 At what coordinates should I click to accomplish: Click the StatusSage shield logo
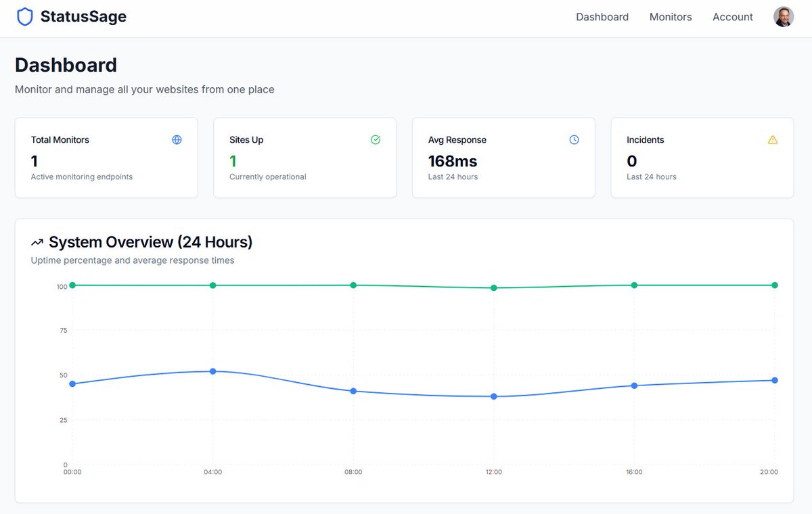pos(25,16)
